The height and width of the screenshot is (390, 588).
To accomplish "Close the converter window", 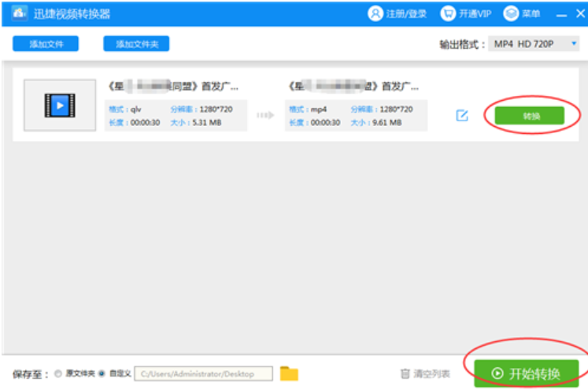I will 580,14.
